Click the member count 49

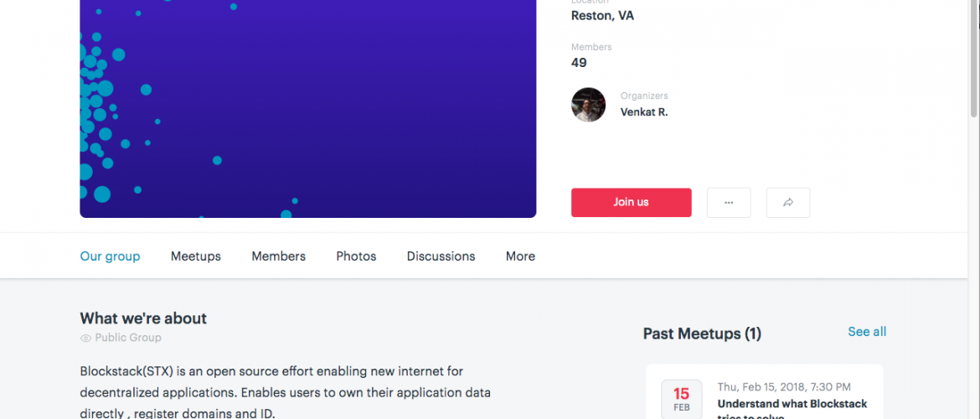pyautogui.click(x=579, y=63)
